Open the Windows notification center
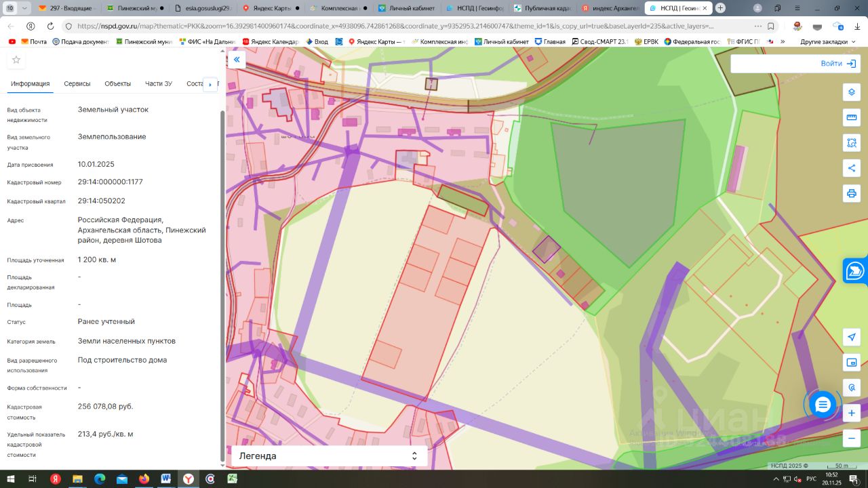This screenshot has height=488, width=868. tap(854, 479)
